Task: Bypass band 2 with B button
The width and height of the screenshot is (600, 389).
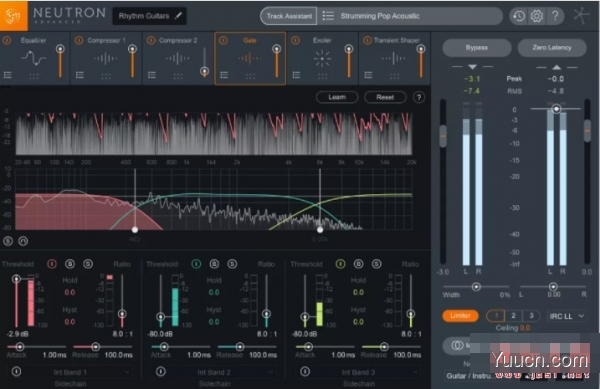Action: pos(214,264)
